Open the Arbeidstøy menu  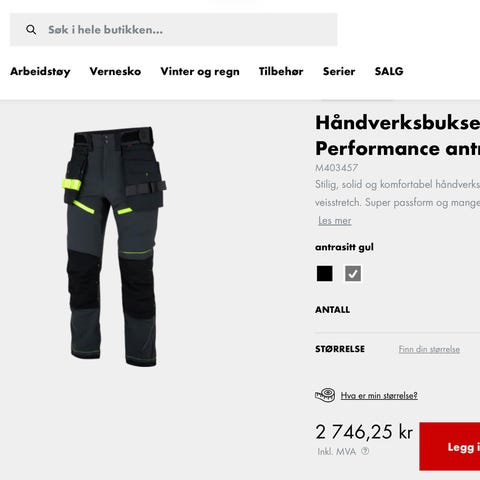point(40,71)
